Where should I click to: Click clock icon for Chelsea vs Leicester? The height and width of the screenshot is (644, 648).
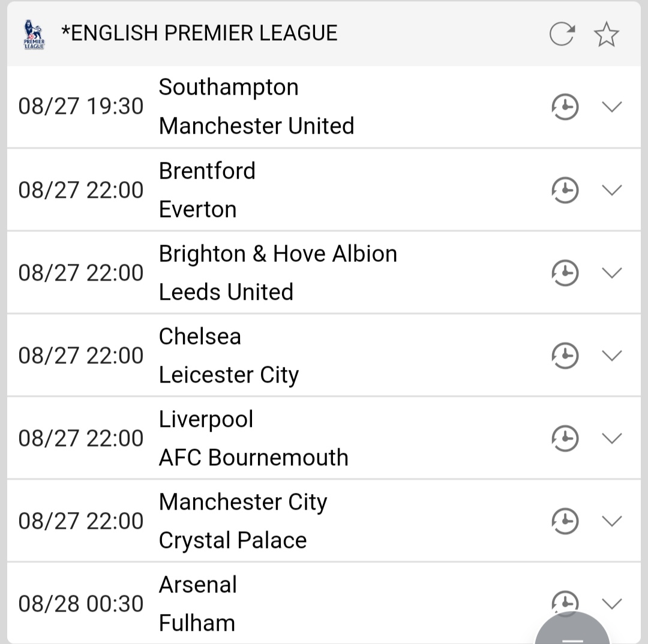[565, 356]
